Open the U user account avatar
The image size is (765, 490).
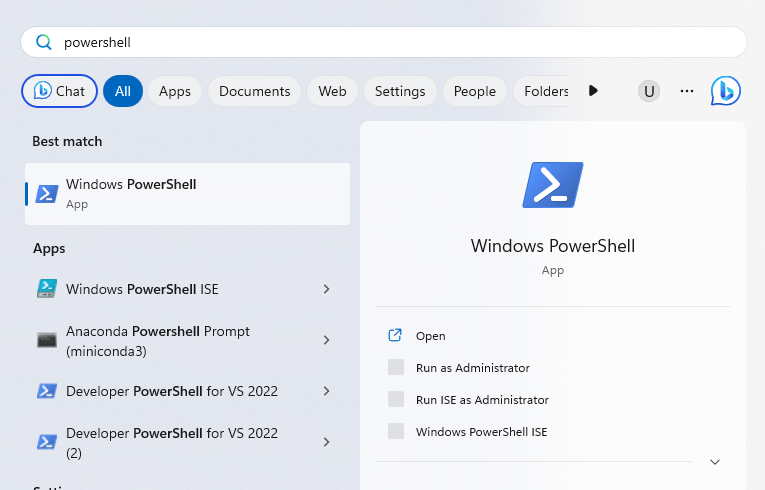click(x=649, y=91)
